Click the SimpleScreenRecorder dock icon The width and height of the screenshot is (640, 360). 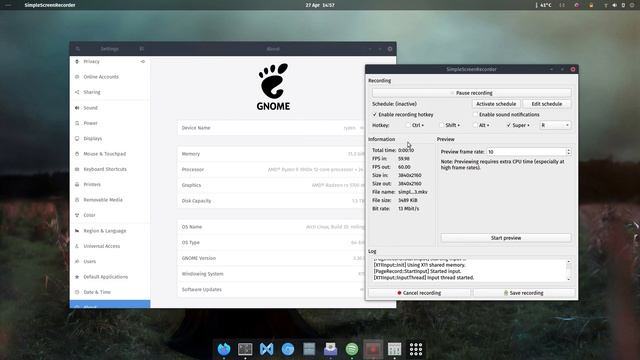tap(373, 349)
